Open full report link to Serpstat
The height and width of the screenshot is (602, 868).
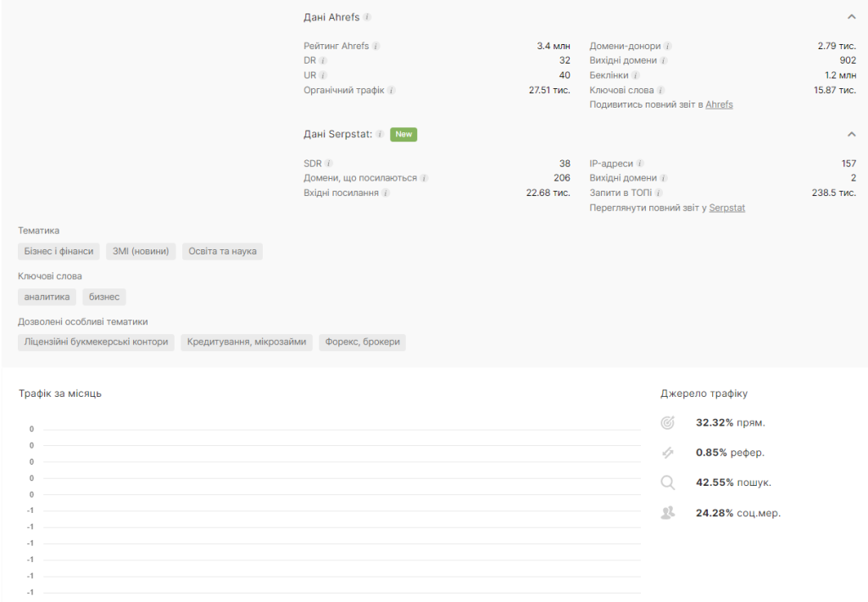[x=726, y=208]
